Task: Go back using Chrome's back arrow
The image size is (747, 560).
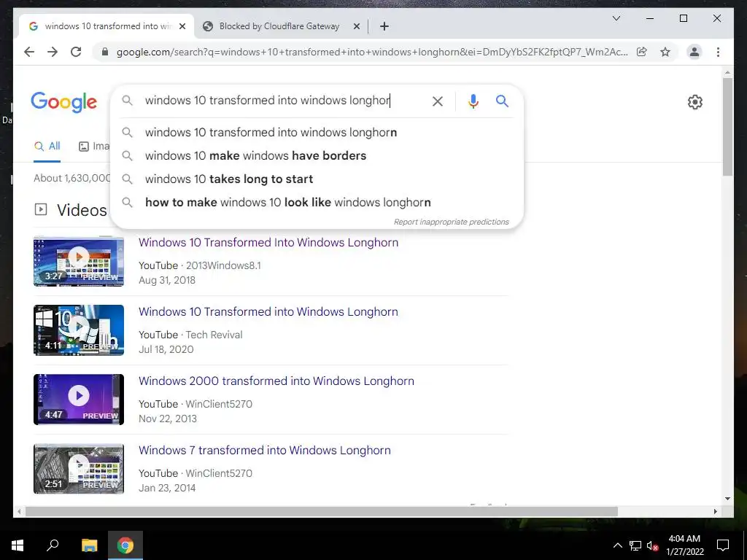Action: click(29, 52)
